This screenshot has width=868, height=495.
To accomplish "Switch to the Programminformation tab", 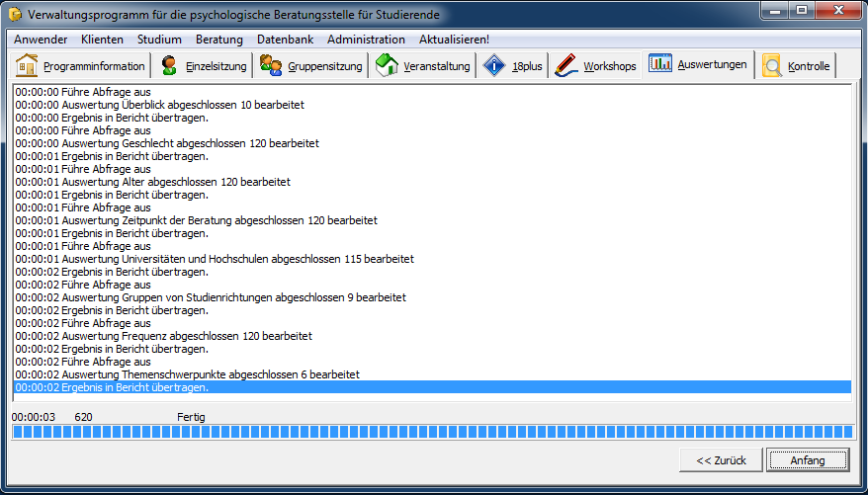I will (x=80, y=66).
